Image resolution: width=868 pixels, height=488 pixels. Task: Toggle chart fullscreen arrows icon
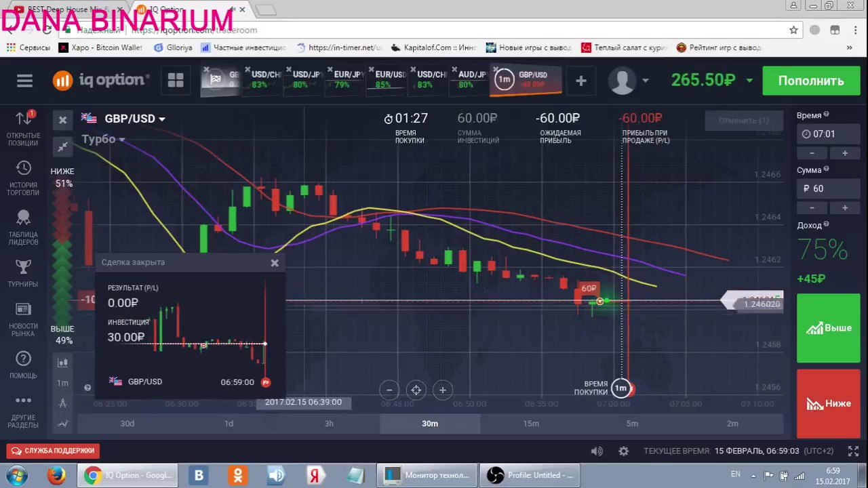pos(62,146)
